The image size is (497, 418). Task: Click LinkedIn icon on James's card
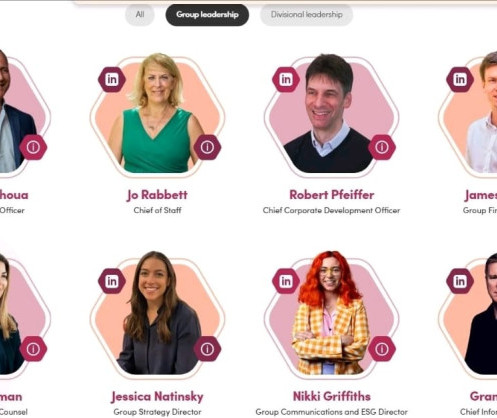click(460, 79)
